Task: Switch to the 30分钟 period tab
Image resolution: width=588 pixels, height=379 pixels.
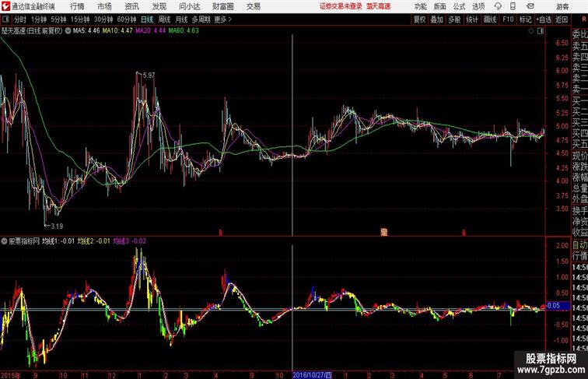Action: pyautogui.click(x=103, y=19)
